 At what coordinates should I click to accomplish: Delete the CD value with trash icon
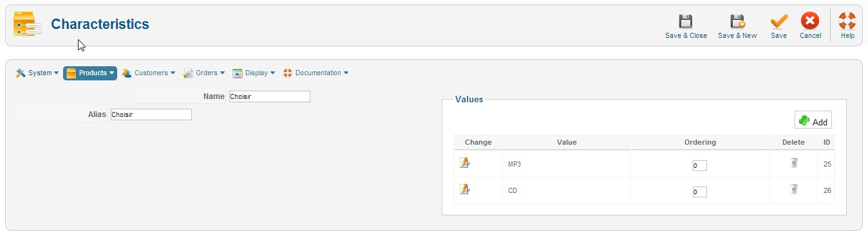pos(794,189)
